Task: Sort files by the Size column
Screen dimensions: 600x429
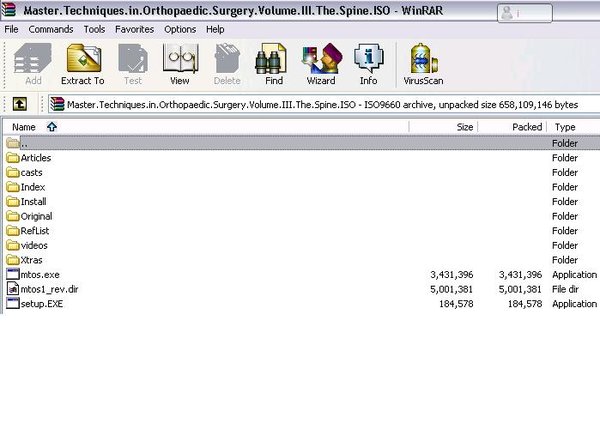Action: [x=464, y=127]
